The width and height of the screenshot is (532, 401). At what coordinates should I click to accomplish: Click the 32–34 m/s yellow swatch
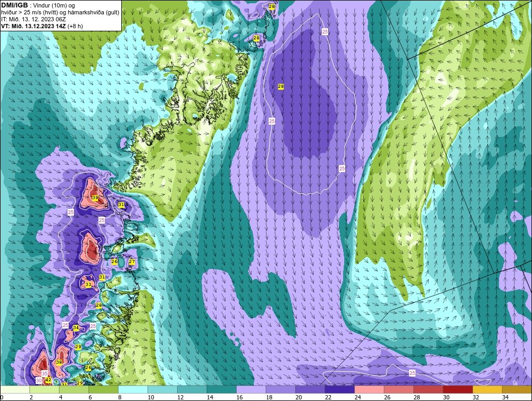click(x=487, y=389)
